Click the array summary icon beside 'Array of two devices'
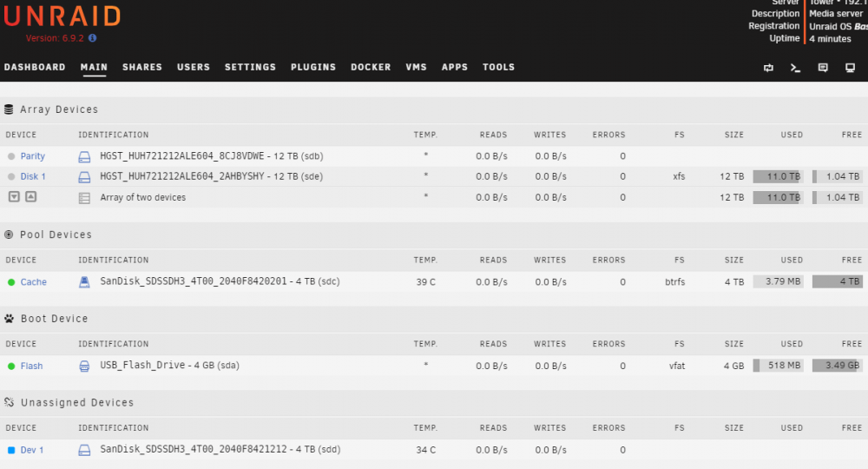The height and width of the screenshot is (469, 868). click(x=84, y=198)
